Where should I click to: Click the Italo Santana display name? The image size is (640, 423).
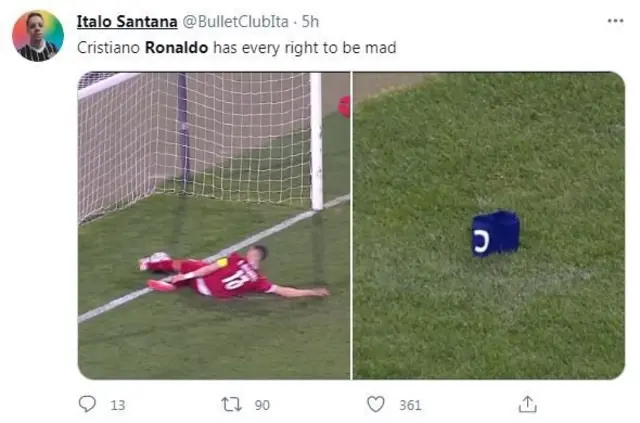coord(127,22)
